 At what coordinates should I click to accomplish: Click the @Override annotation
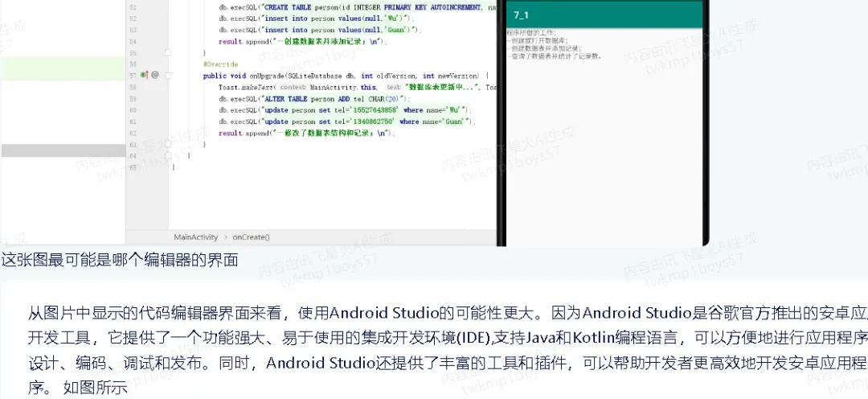pos(220,64)
